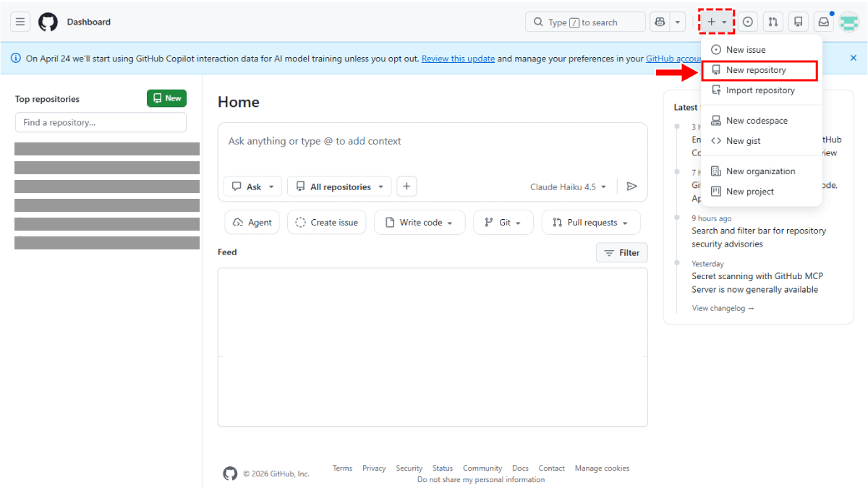The image size is (868, 488).
Task: Open the Status footer link
Action: 443,468
